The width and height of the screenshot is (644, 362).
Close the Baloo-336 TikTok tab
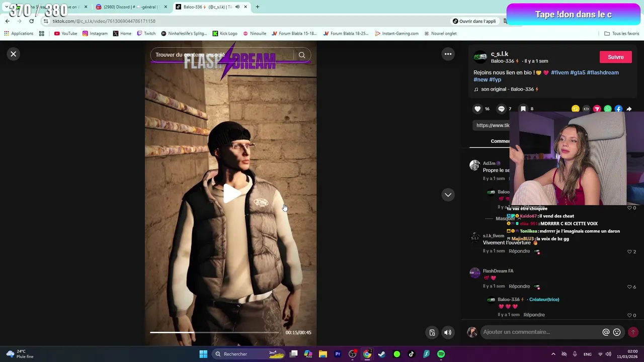[x=246, y=7]
